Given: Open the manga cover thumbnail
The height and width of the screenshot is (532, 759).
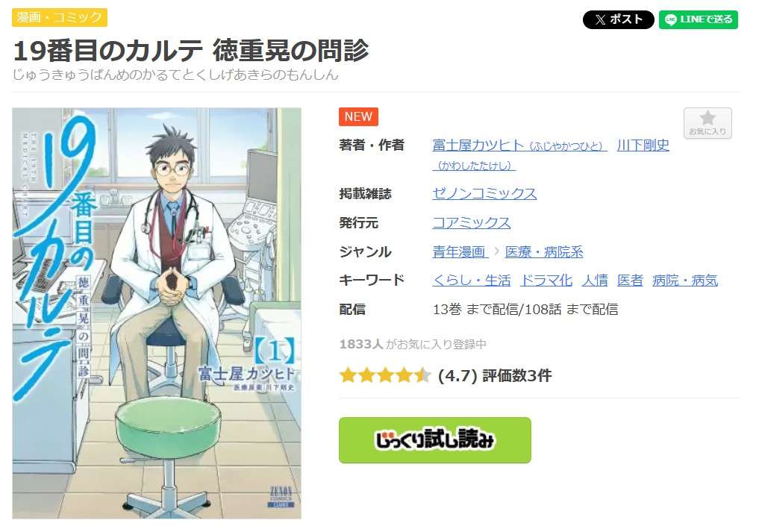Looking at the screenshot, I should click(x=156, y=313).
